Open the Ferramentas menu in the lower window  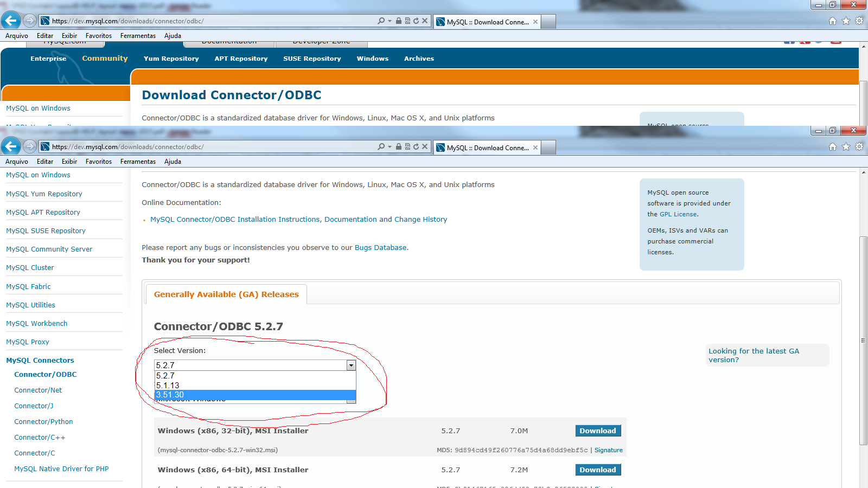tap(138, 162)
